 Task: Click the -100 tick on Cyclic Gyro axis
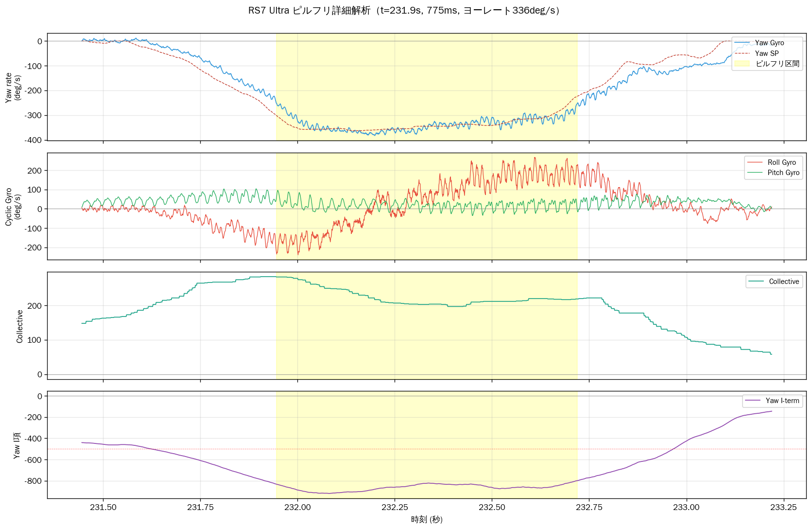click(34, 229)
